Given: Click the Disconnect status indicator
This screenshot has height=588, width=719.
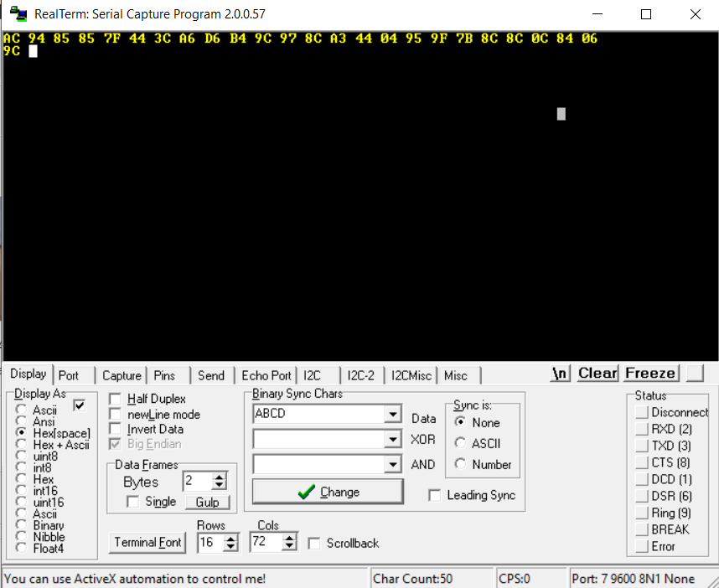Looking at the screenshot, I should [x=641, y=412].
